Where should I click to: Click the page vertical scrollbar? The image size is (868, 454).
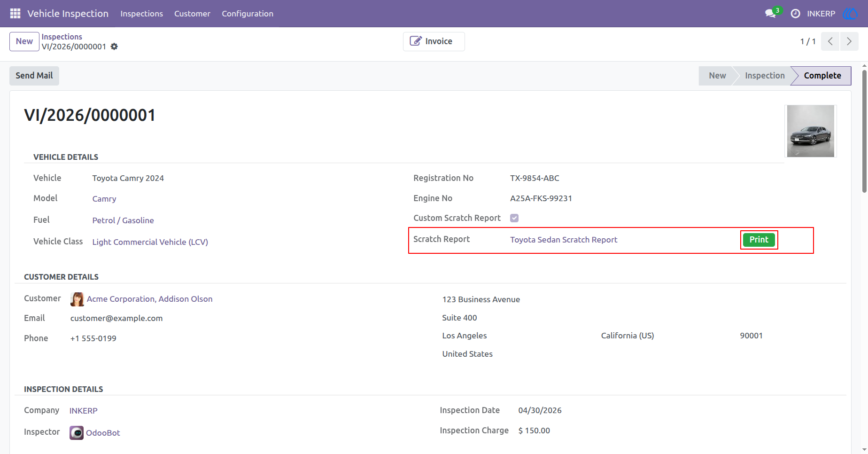coord(864,132)
